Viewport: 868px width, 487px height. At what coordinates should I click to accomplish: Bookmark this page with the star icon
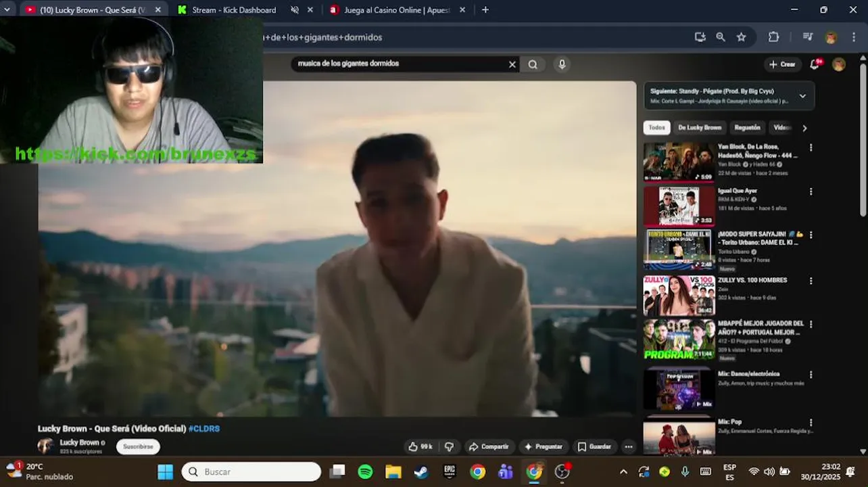pos(741,37)
